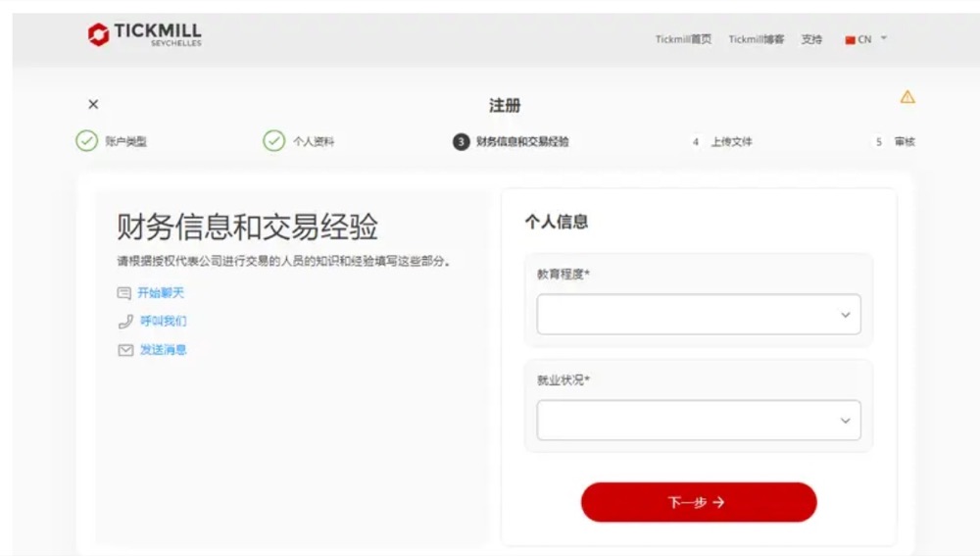Viewport: 980px width, 556px height.
Task: Click the large 财务信息和交易经验 heading
Action: pos(248,227)
